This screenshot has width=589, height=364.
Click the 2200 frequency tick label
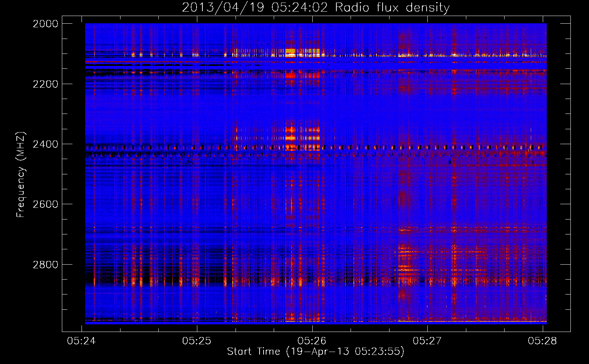pyautogui.click(x=46, y=84)
